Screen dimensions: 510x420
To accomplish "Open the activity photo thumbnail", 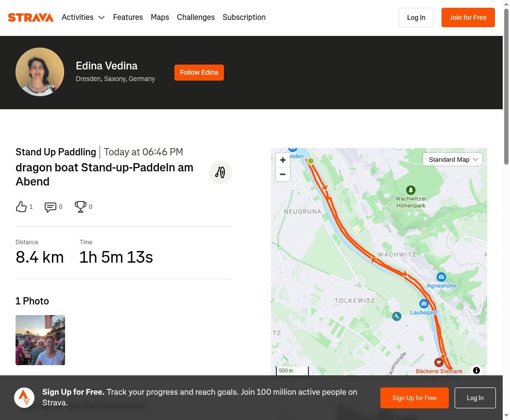I will coord(40,340).
